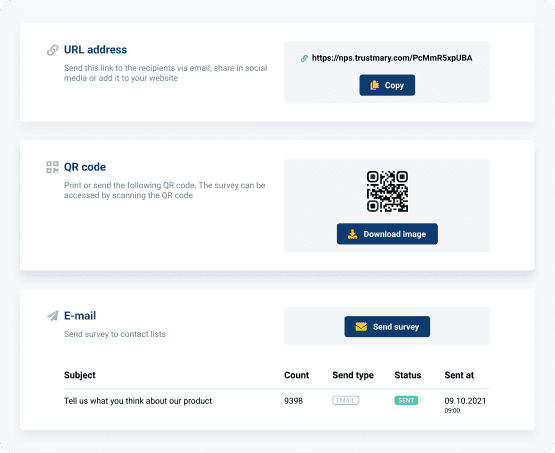Click the yellow clipboard icon in Copy button
Viewport: 555px width, 453px height.
pyautogui.click(x=374, y=85)
